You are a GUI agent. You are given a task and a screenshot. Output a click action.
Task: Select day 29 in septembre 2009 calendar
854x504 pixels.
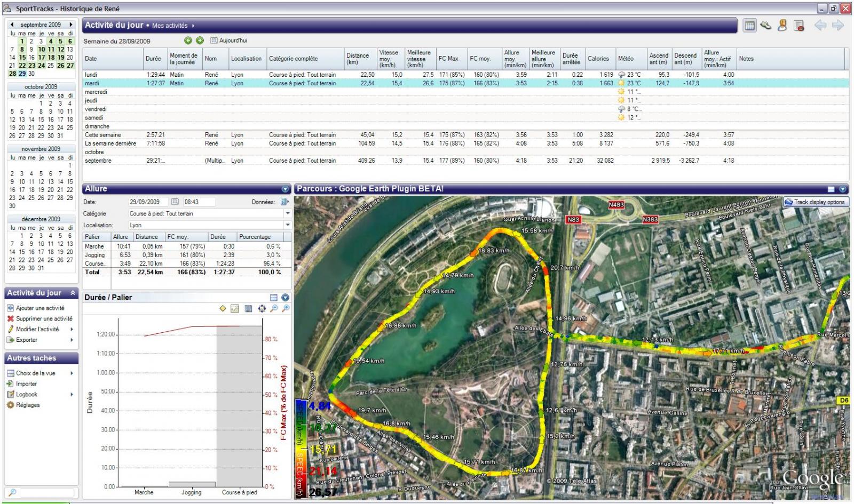point(22,74)
